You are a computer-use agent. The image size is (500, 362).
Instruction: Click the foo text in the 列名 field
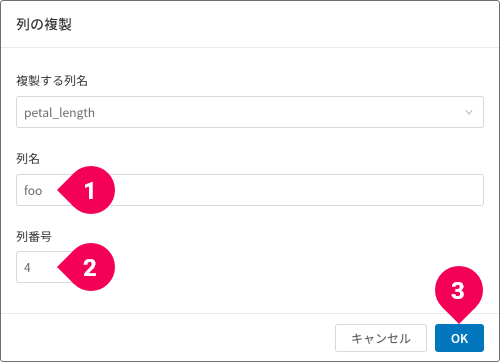33,190
